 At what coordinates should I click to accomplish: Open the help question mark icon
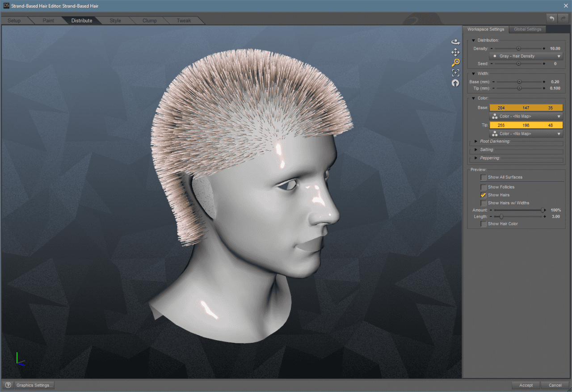tap(8, 385)
